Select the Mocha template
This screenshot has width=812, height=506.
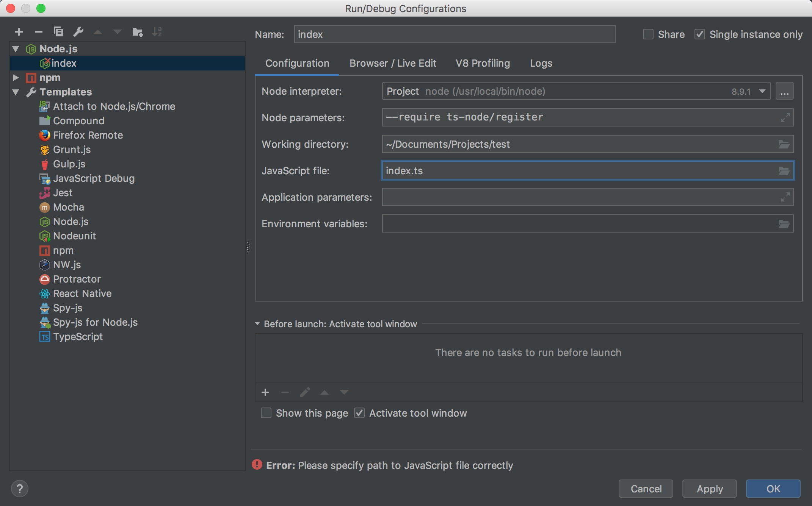click(68, 207)
